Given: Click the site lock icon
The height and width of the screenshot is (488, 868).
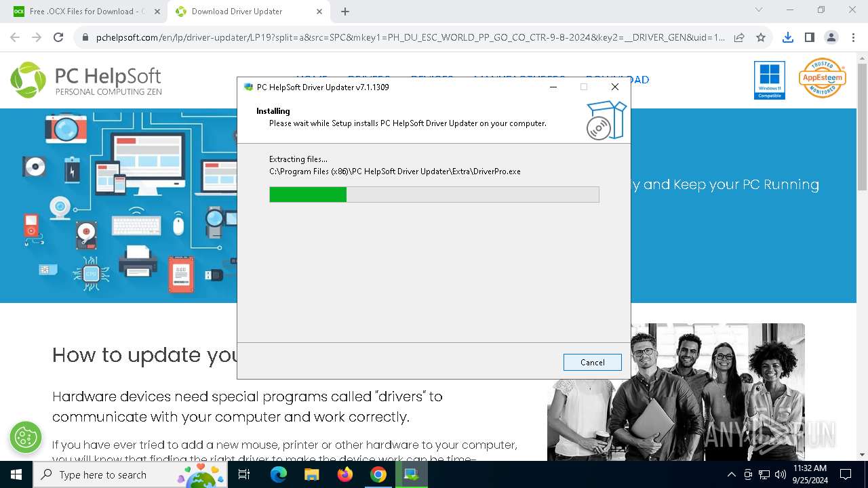Looking at the screenshot, I should click(x=85, y=37).
